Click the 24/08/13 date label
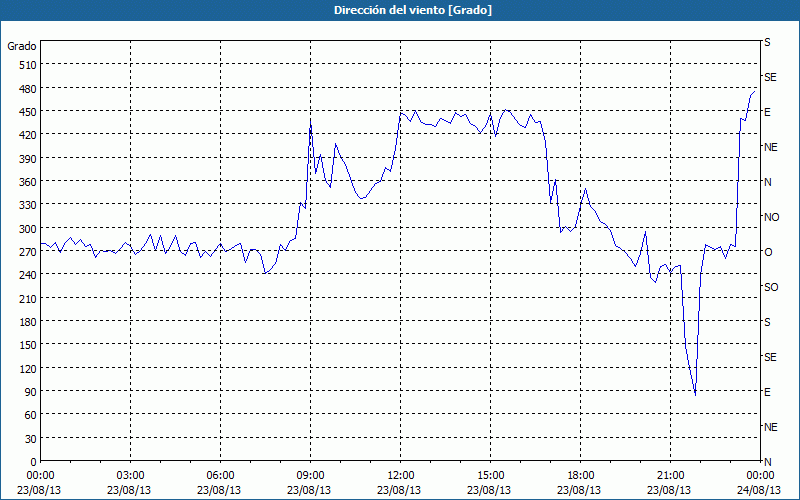Image resolution: width=800 pixels, height=500 pixels. point(760,490)
